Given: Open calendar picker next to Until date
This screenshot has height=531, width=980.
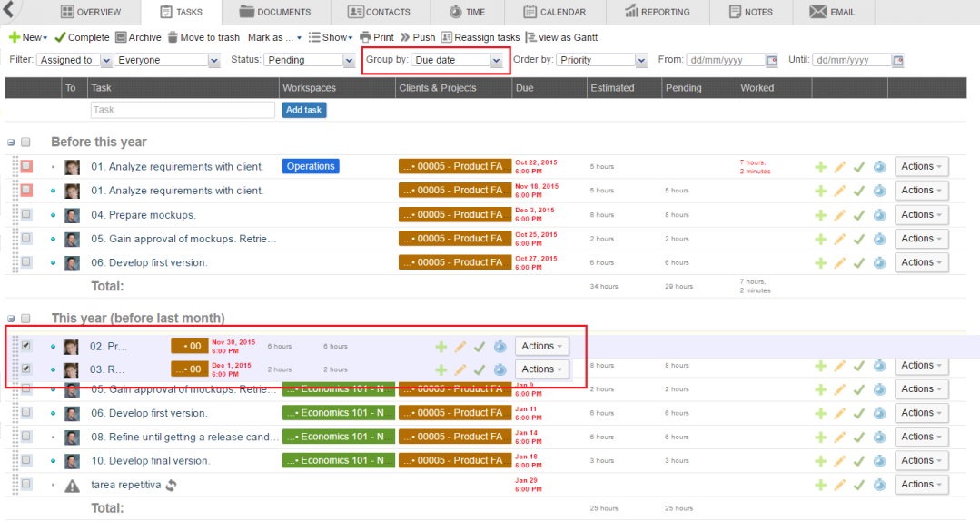Looking at the screenshot, I should tap(897, 61).
